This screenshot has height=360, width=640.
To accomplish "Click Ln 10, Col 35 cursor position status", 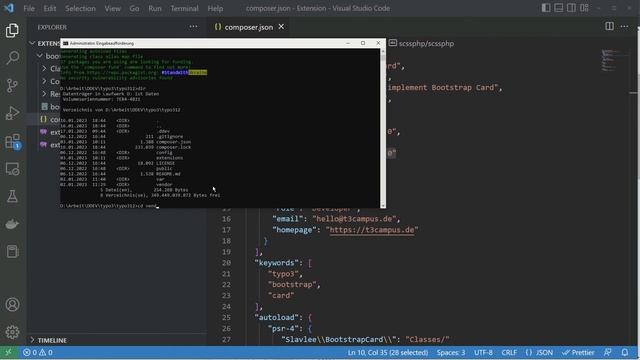I will click(x=388, y=352).
